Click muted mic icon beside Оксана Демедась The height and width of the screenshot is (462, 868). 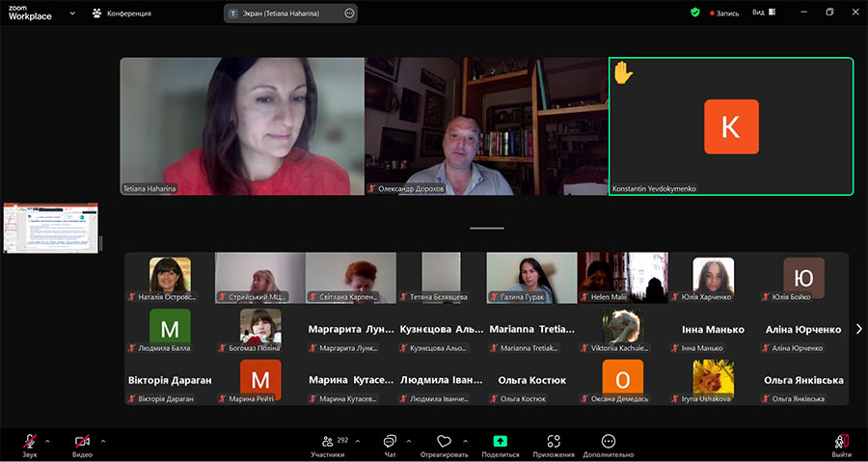coord(584,398)
